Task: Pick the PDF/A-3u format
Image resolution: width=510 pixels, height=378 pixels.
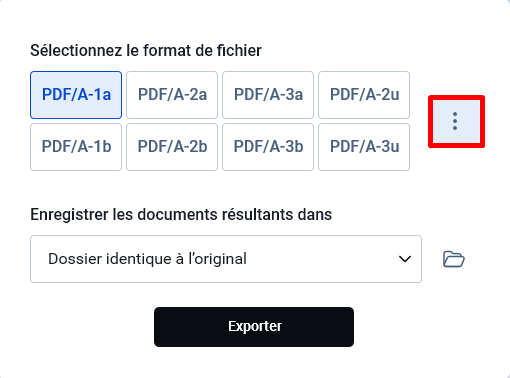Action: (364, 147)
